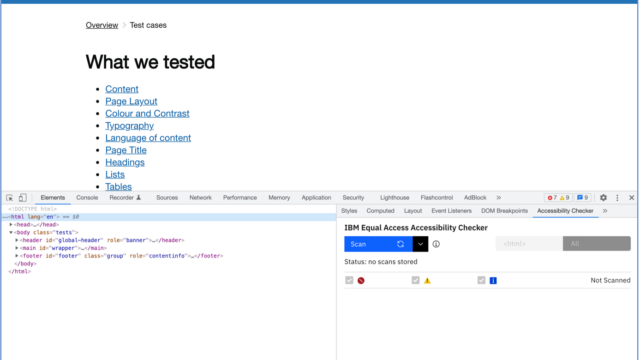This screenshot has height=360, width=640.
Task: Select the Accessibility Checker pane tab
Action: pyautogui.click(x=565, y=211)
